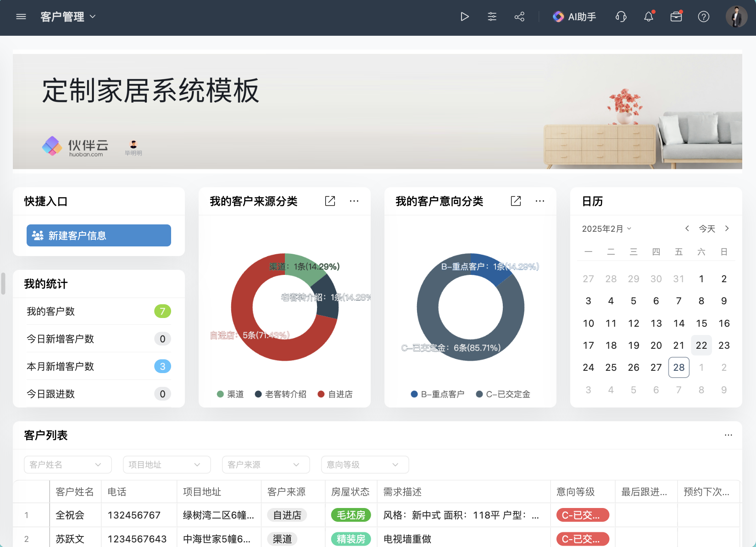Click the 新建客户信息 button
The image size is (756, 547).
coord(98,235)
